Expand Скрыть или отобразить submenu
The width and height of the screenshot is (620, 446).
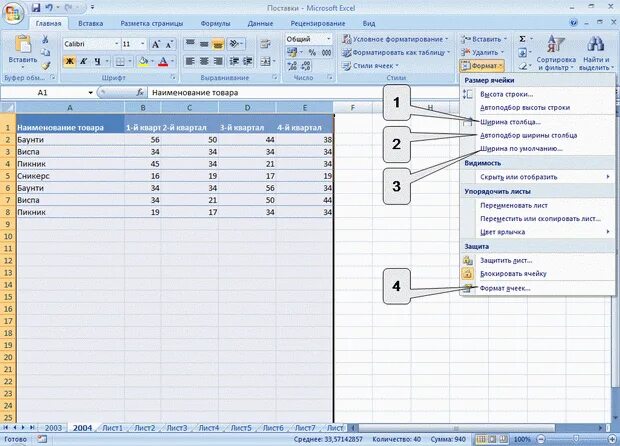tap(538, 177)
